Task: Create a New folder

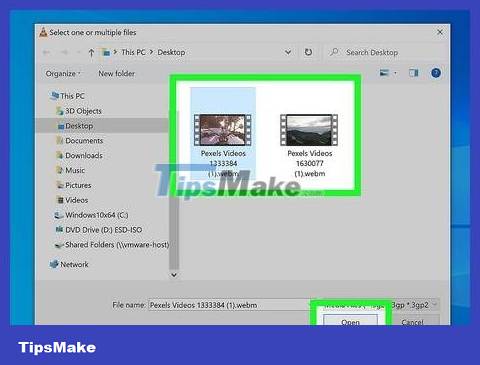Action: [x=116, y=73]
